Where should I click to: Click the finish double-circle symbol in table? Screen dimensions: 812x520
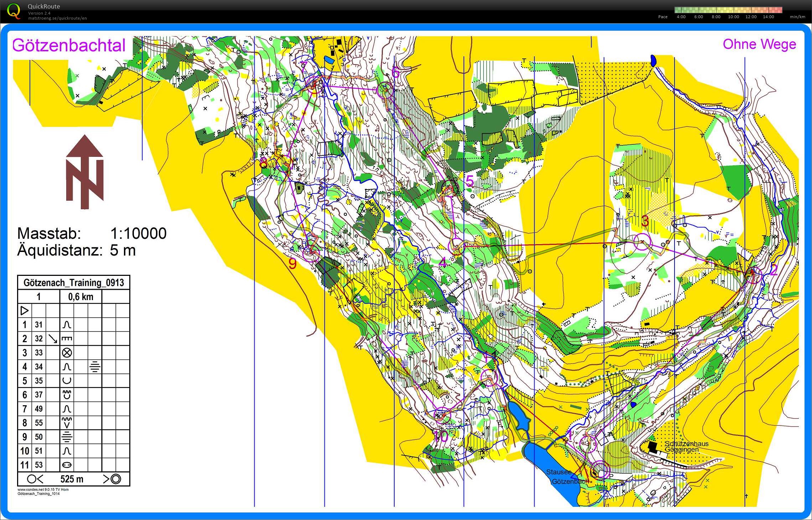click(115, 479)
